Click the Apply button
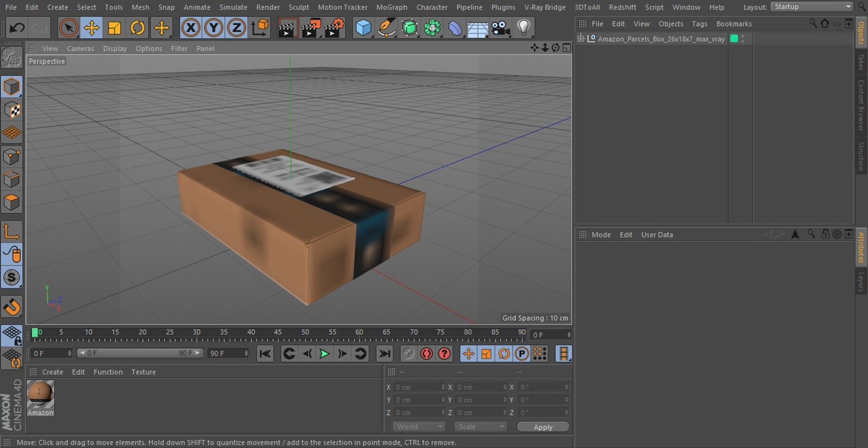Screen dimensions: 868x448 (x=543, y=427)
